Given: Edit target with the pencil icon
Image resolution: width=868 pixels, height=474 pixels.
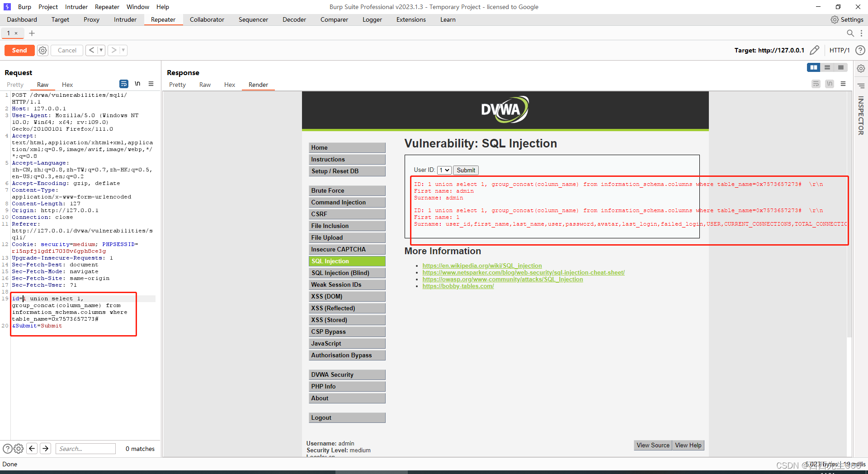Looking at the screenshot, I should pos(814,50).
